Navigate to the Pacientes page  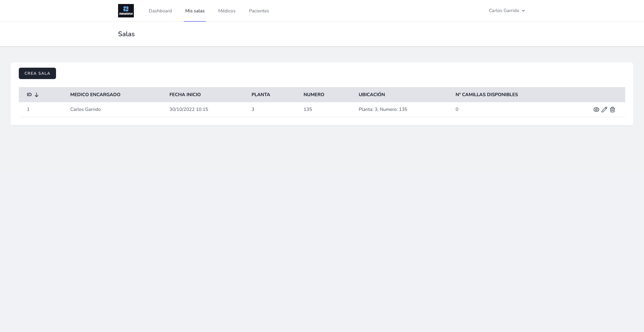click(259, 11)
